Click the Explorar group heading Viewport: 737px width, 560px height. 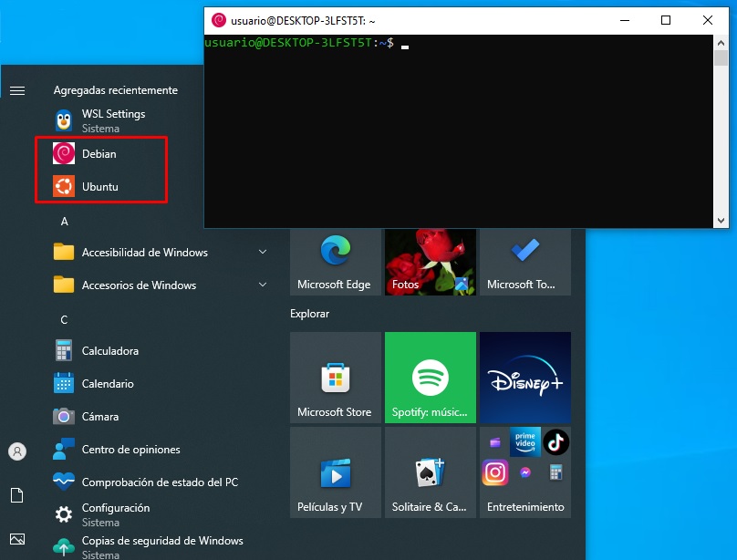310,314
